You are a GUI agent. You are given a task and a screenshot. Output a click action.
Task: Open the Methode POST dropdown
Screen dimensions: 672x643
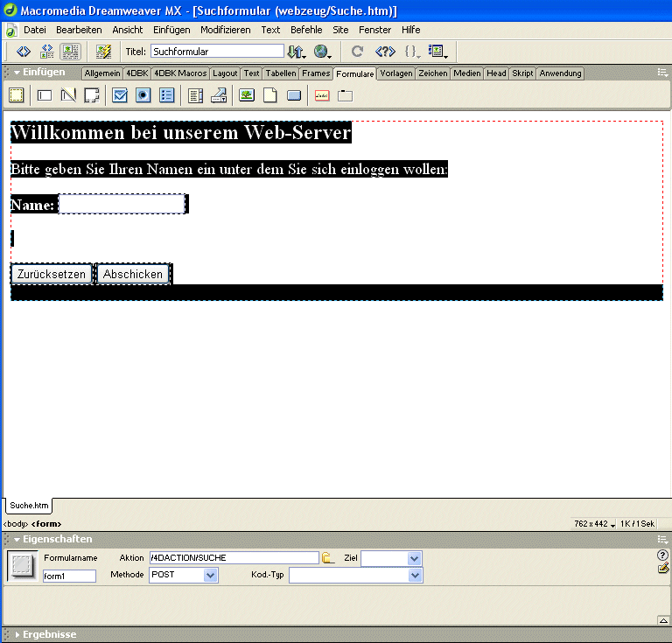coord(210,575)
